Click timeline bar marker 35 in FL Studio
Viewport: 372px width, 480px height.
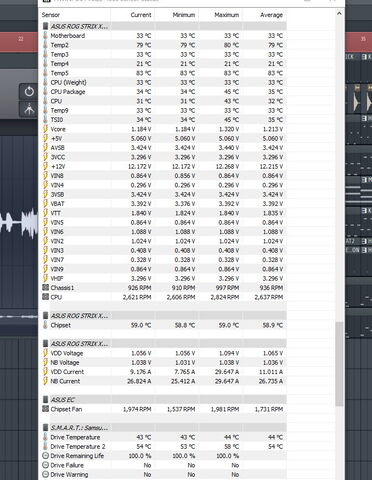[363, 39]
